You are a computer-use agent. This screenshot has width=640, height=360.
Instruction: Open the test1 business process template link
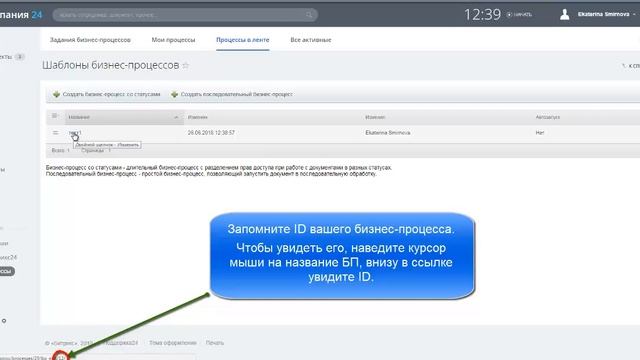(x=75, y=133)
